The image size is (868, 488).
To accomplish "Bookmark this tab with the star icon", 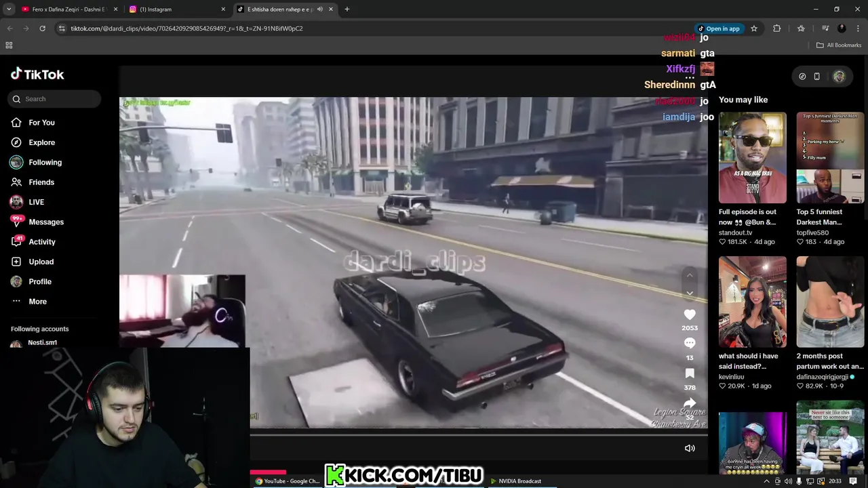I will click(x=753, y=28).
